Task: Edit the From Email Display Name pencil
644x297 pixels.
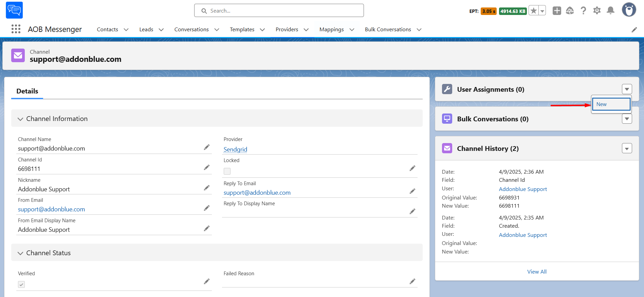Action: point(207,228)
